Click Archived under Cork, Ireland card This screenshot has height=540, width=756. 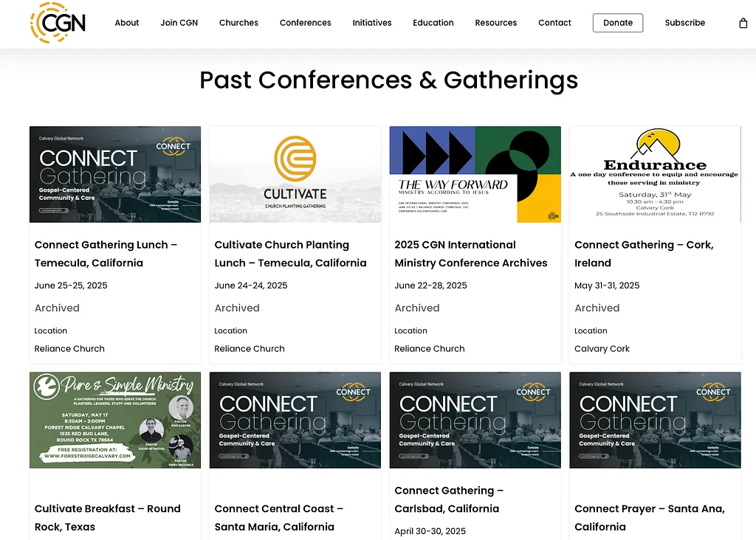pyautogui.click(x=597, y=308)
